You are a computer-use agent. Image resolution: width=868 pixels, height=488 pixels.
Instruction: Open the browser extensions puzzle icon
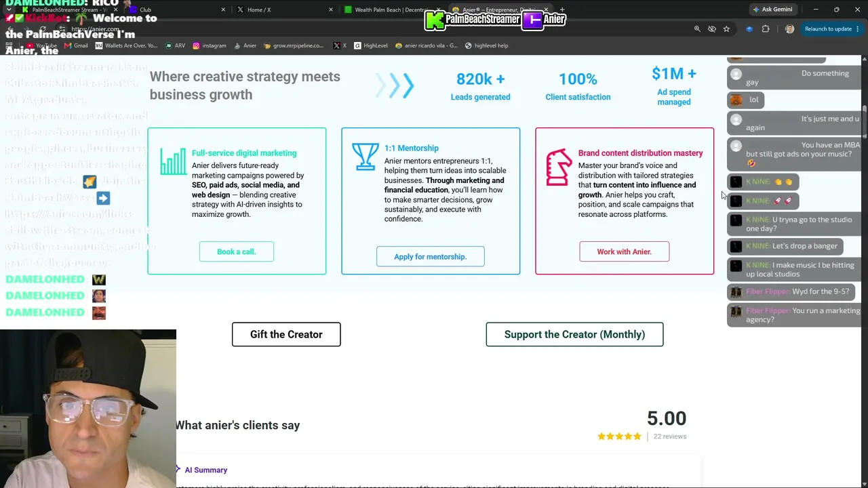click(x=766, y=29)
